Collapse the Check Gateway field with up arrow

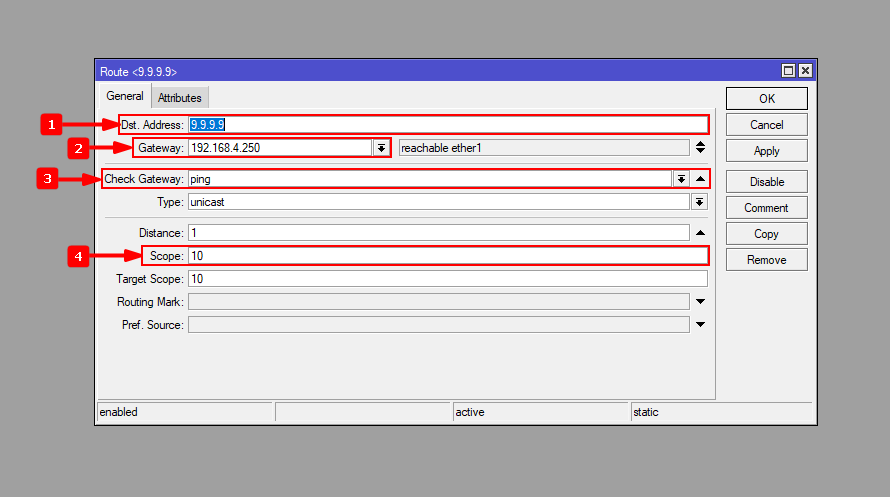coord(700,179)
